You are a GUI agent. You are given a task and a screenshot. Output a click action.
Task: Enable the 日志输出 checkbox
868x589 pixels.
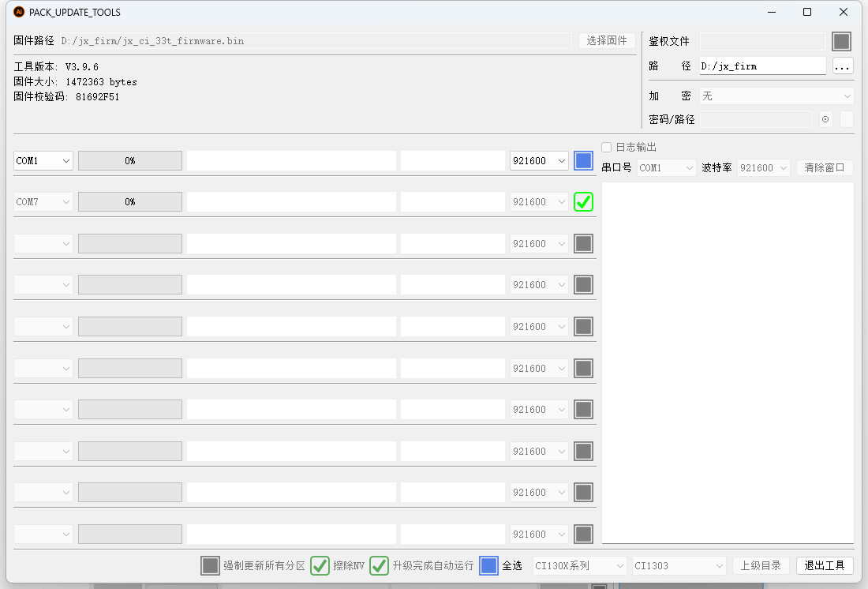pyautogui.click(x=607, y=147)
